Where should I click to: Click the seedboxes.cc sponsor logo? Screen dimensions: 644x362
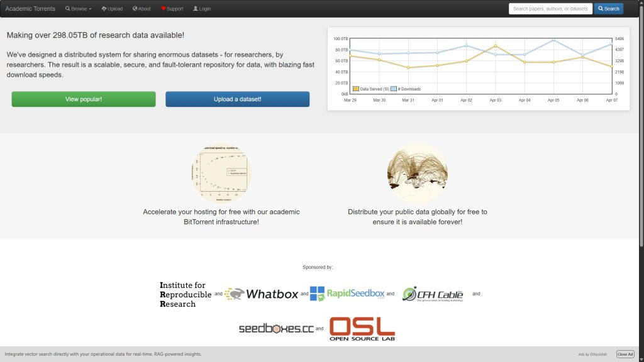[275, 328]
